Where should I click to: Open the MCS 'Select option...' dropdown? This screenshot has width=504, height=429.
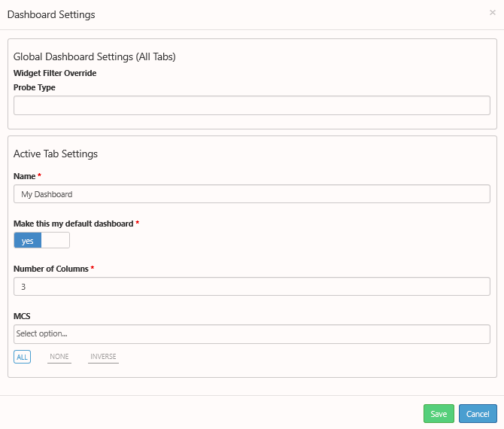click(252, 334)
